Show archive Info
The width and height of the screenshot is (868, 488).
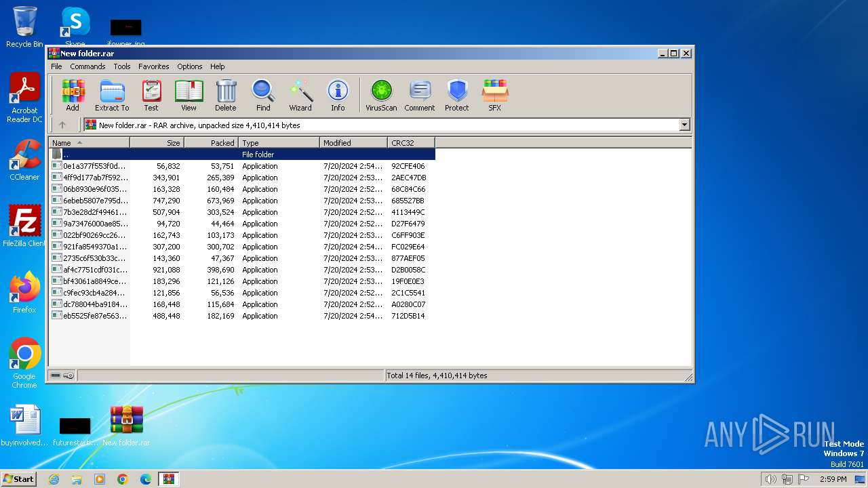[338, 95]
